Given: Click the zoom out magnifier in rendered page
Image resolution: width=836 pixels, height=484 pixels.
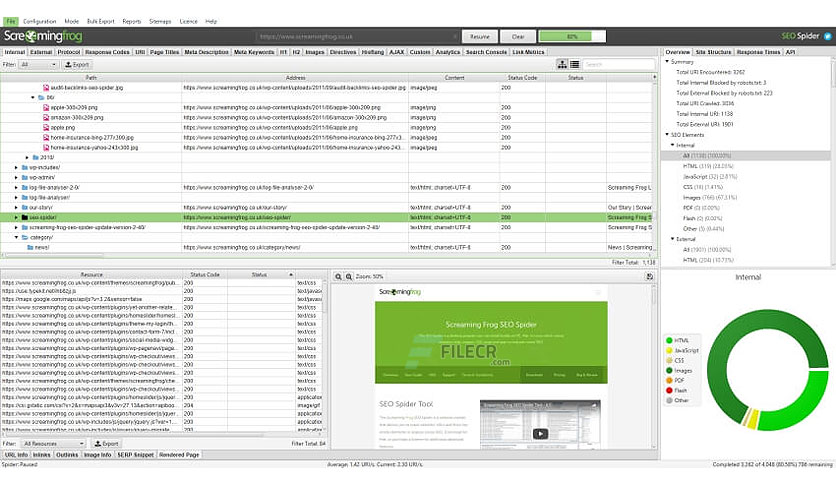Looking at the screenshot, I should (x=338, y=277).
